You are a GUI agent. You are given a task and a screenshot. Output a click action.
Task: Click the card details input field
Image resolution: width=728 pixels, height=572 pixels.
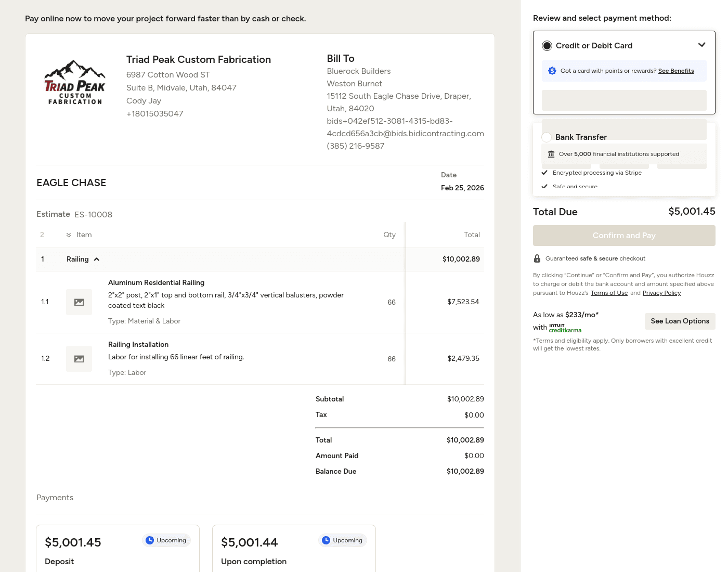(624, 100)
